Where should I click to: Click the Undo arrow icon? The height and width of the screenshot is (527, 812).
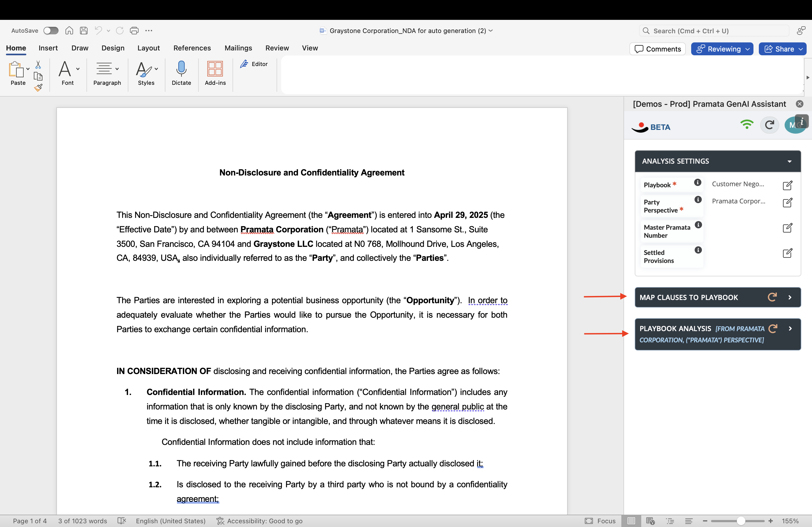(x=98, y=31)
